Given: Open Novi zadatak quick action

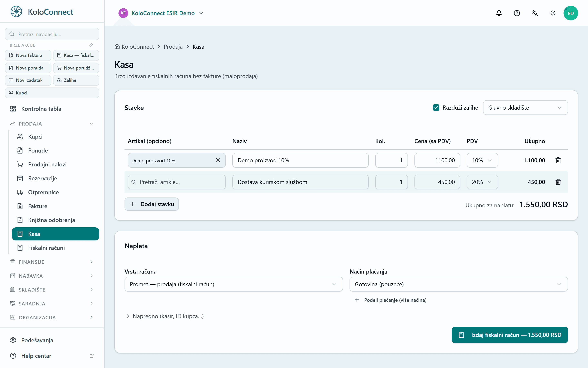Looking at the screenshot, I should (28, 80).
